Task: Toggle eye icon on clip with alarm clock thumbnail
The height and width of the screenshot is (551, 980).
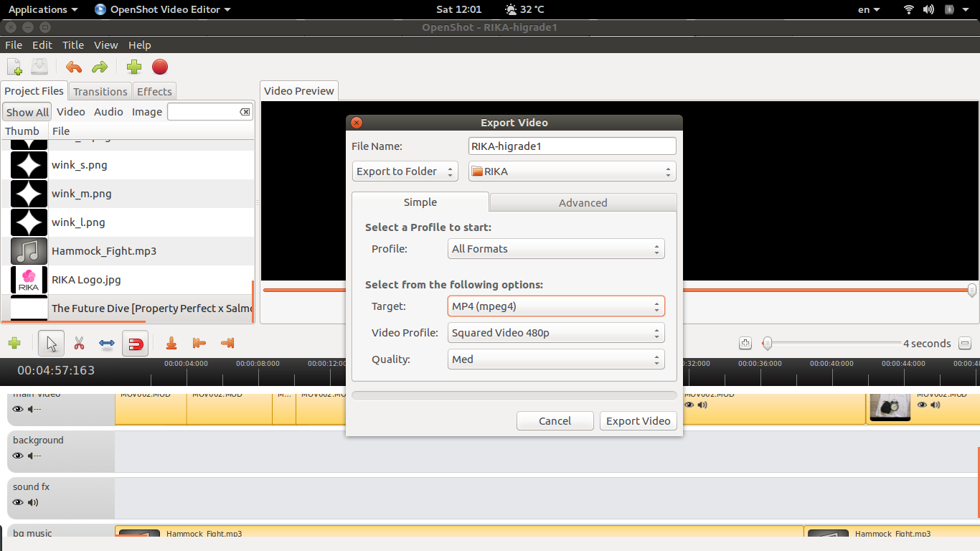Action: click(x=923, y=405)
